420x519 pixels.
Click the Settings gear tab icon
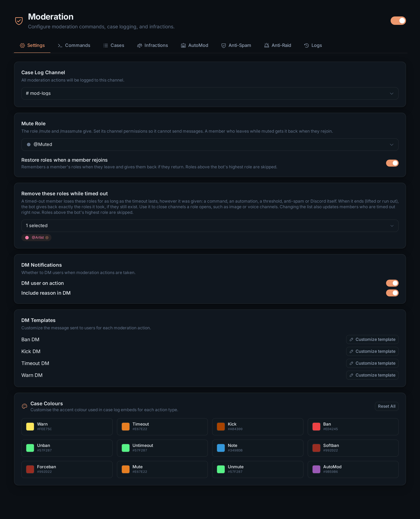point(23,45)
